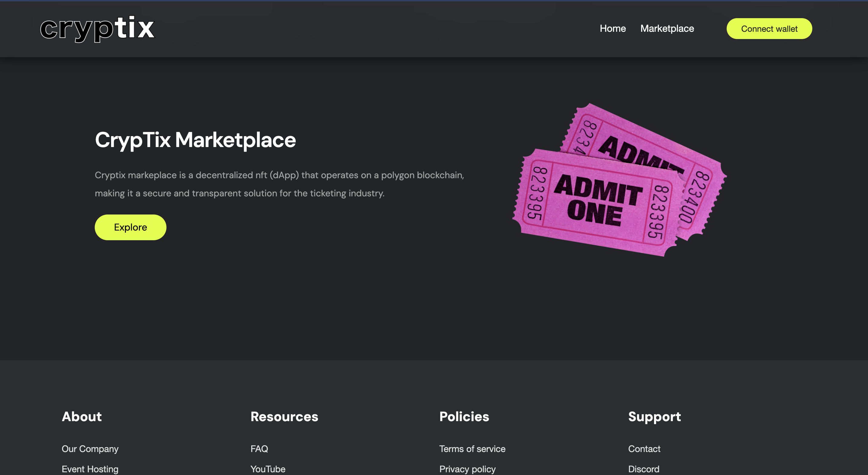Click the cryptix logo in the header
Viewport: 868px width, 475px height.
[97, 29]
